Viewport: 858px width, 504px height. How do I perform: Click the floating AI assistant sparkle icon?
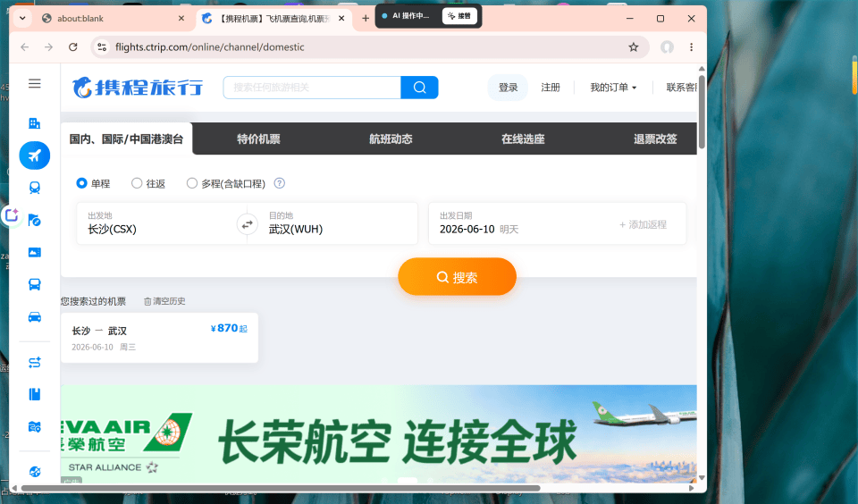pyautogui.click(x=12, y=215)
